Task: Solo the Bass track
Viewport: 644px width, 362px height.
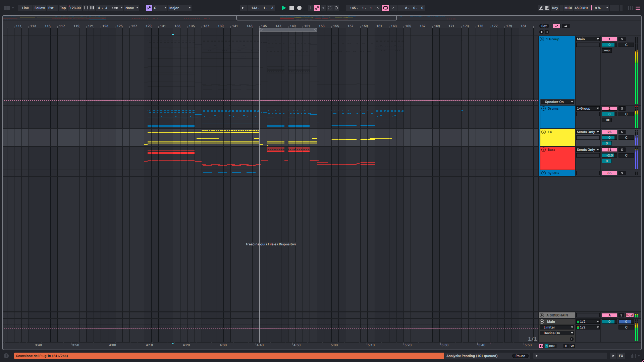Action: [x=622, y=150]
